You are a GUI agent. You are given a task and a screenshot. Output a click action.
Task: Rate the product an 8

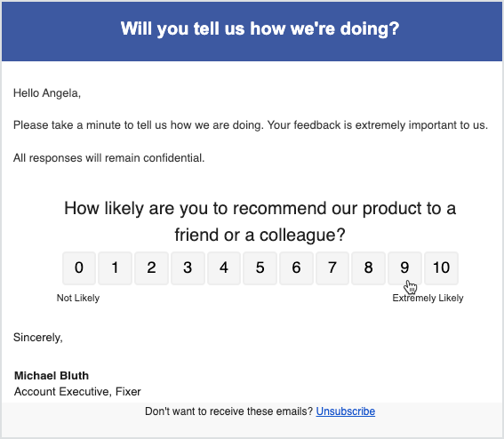[368, 268]
